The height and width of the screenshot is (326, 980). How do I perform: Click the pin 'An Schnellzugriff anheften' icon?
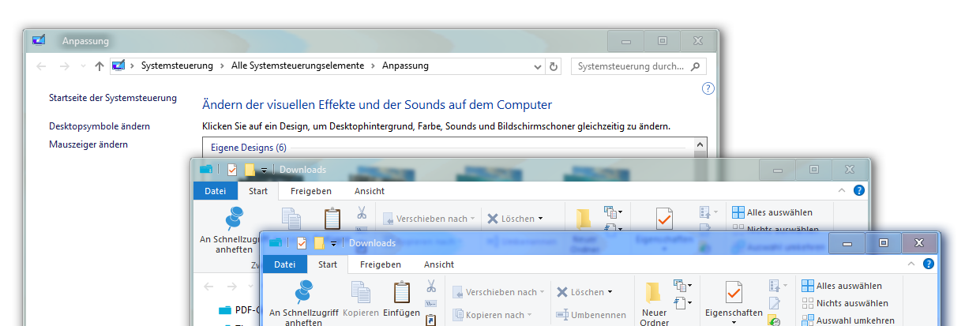click(302, 294)
